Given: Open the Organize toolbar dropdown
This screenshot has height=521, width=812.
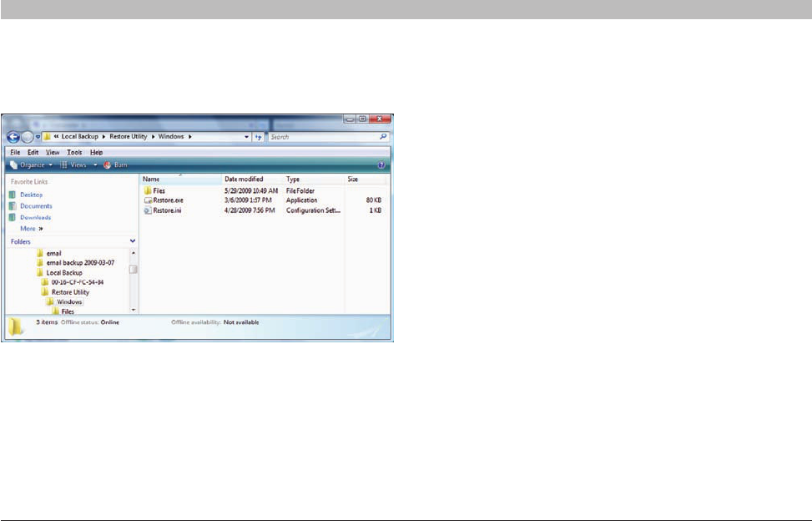Looking at the screenshot, I should coord(31,164).
